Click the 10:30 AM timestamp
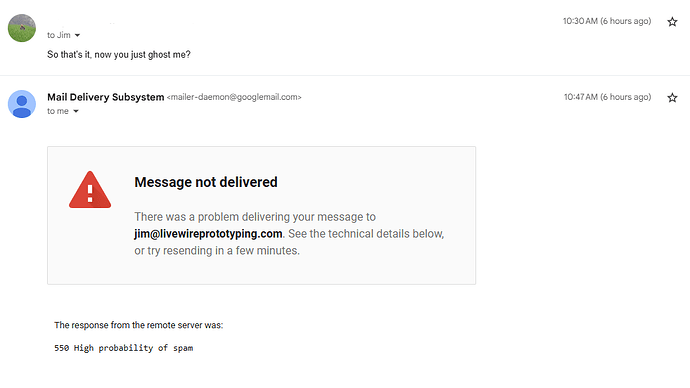Viewport: 690px width, 388px height. (607, 21)
